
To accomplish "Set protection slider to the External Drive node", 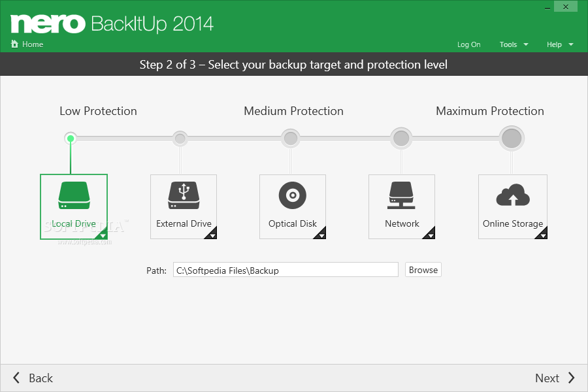I will click(x=180, y=139).
